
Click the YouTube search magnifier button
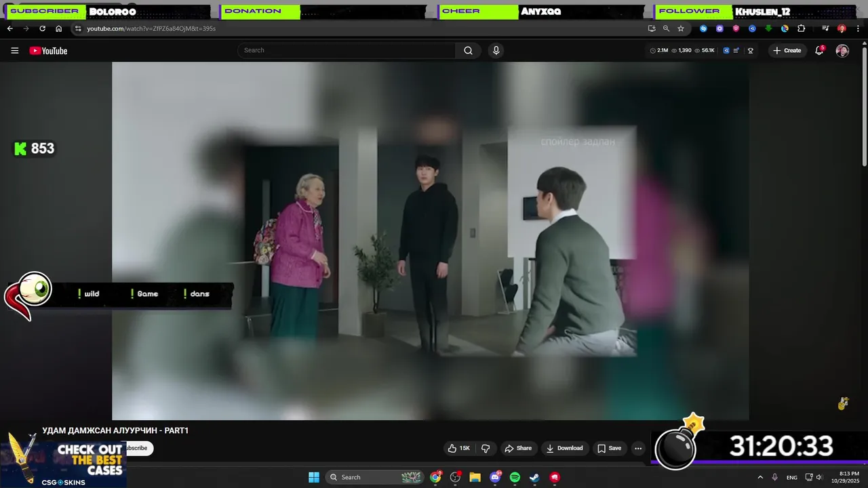(468, 50)
